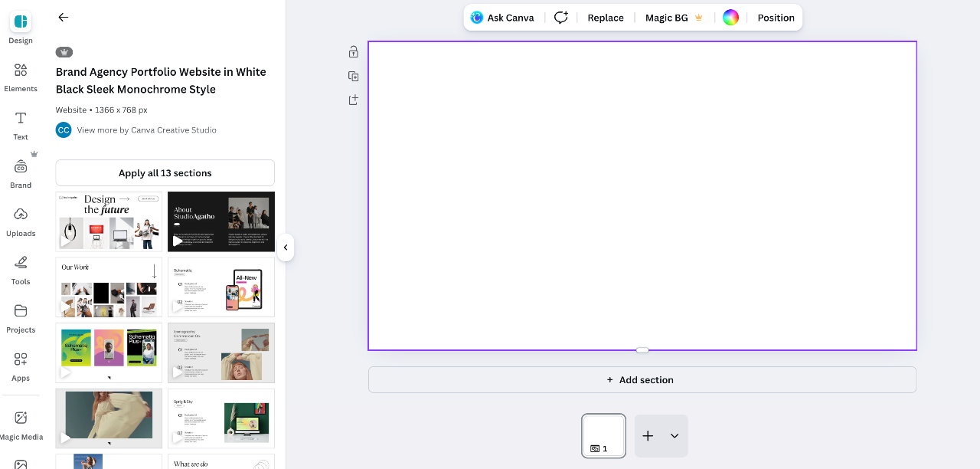Click the back arrow in template panel
Image resolution: width=980 pixels, height=469 pixels.
[64, 18]
